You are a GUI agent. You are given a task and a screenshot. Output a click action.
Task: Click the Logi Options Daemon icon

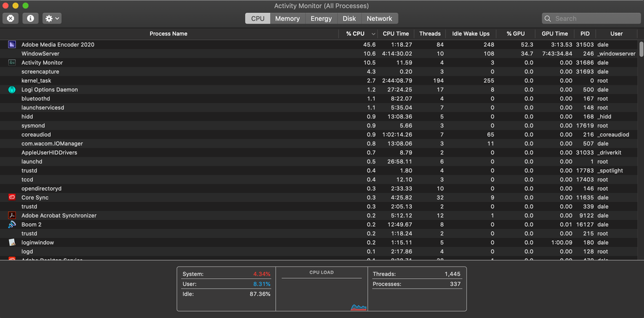12,89
